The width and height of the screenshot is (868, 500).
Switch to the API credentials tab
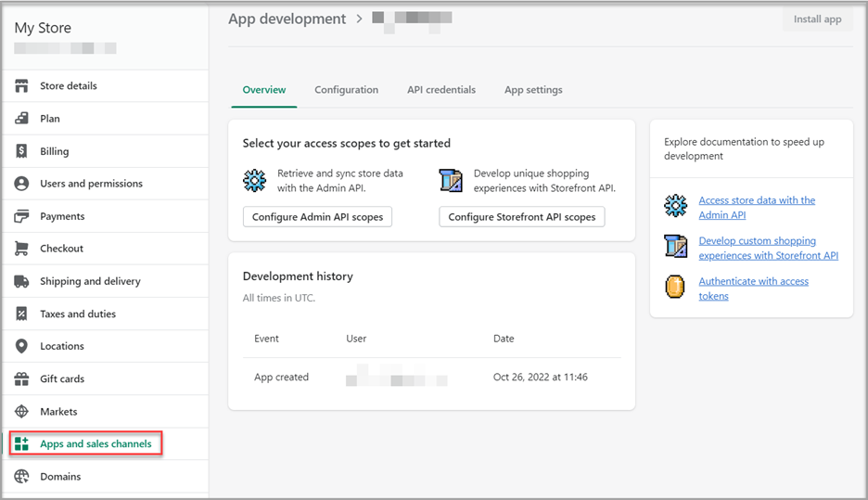tap(441, 90)
